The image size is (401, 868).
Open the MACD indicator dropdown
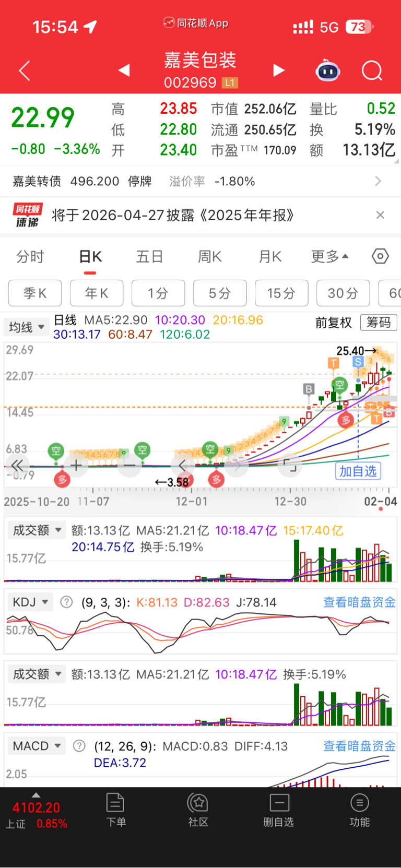[x=37, y=746]
